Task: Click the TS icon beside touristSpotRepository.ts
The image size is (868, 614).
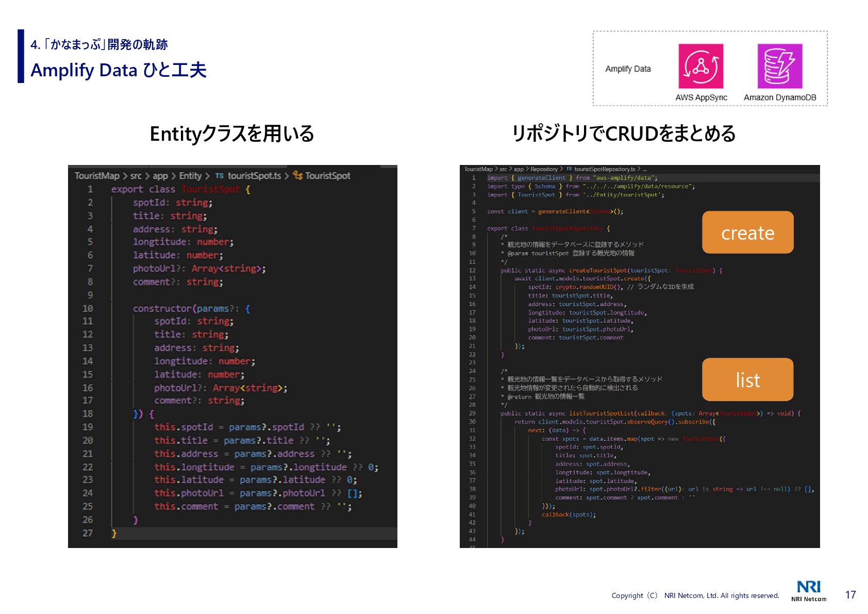Action: pos(569,169)
